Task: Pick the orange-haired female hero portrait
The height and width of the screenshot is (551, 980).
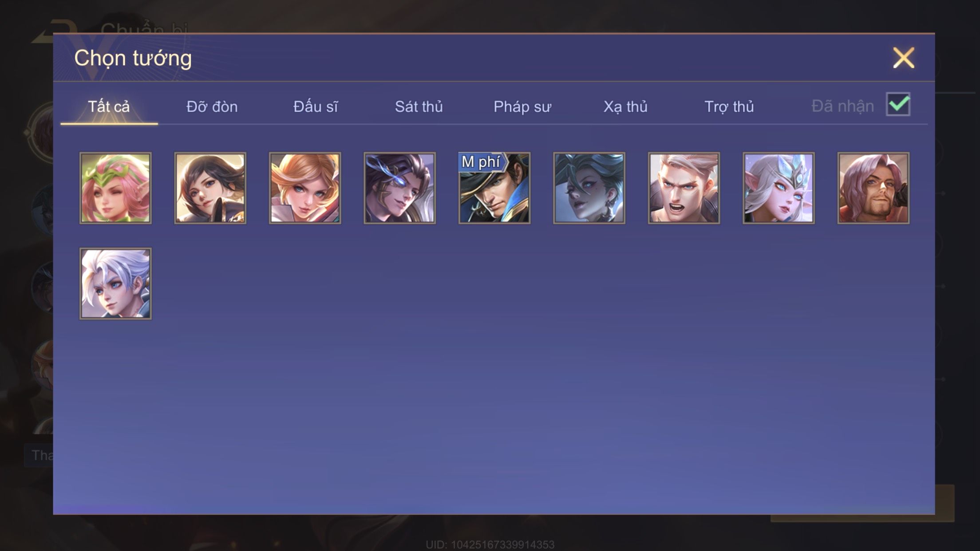Action: (305, 188)
